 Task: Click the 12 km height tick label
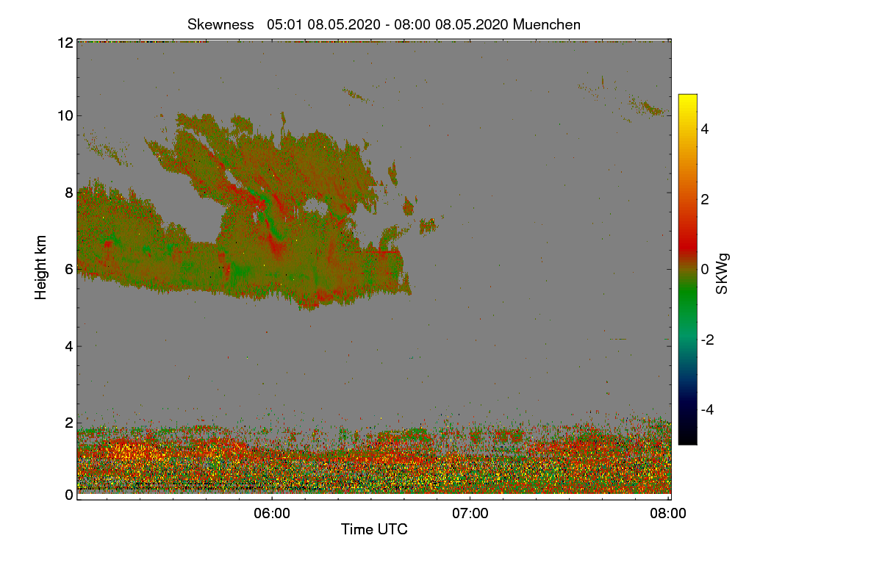(65, 43)
